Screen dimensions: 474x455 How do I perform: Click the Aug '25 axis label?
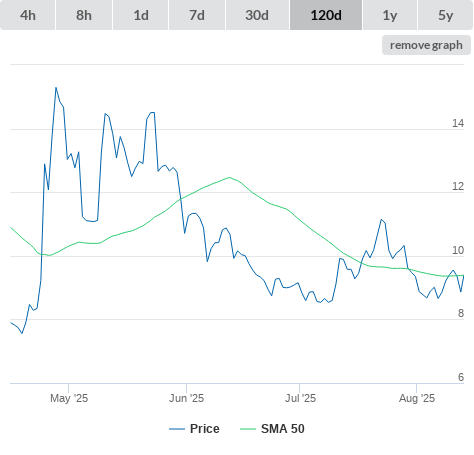[x=417, y=398]
